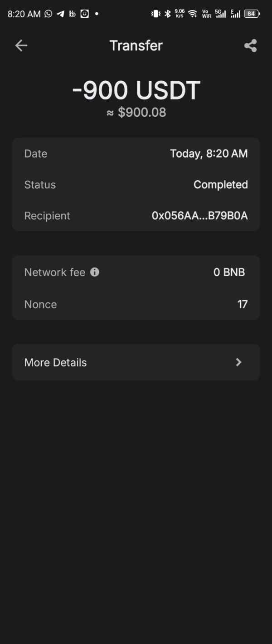Expand the More Details chevron arrow

[238, 362]
